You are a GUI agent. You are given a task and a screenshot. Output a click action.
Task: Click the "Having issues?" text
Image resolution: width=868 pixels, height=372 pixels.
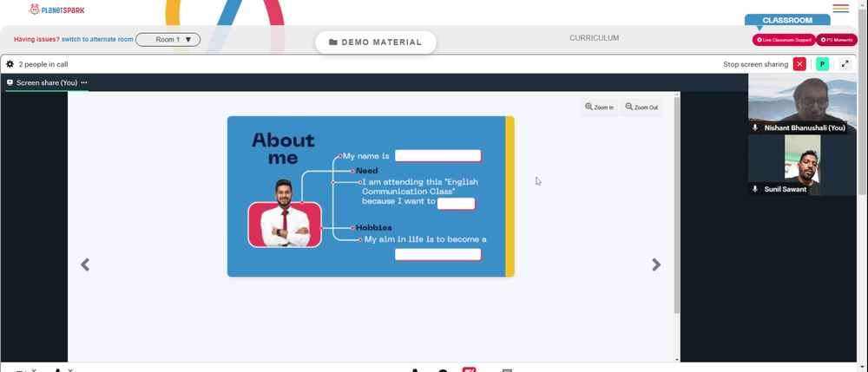[x=36, y=39]
